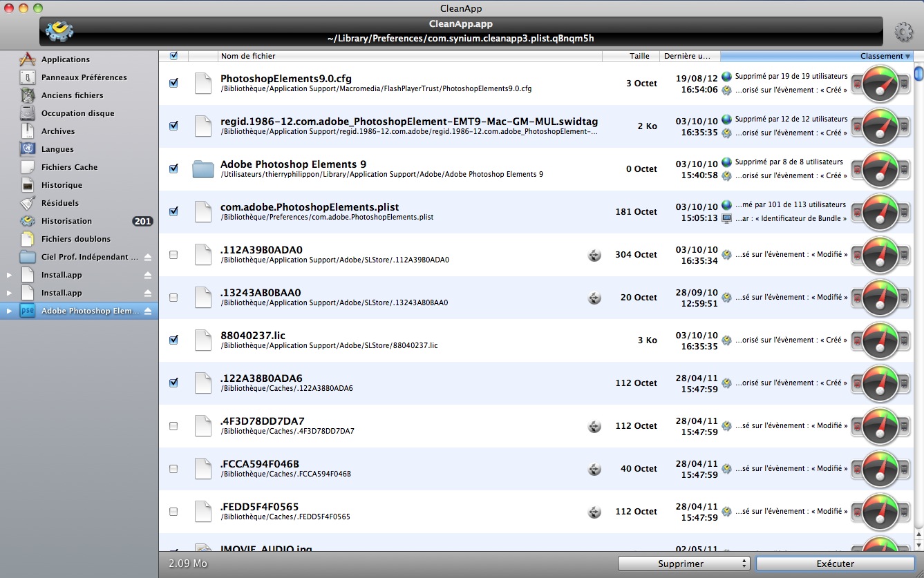This screenshot has width=924, height=578.
Task: Uncheck the PhotoshopElements9.0.cfg checkbox
Action: click(173, 83)
